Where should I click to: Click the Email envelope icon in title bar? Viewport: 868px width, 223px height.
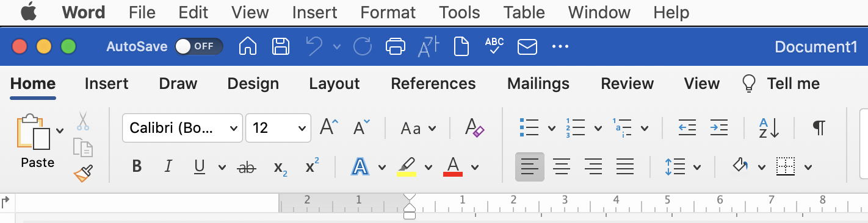click(x=527, y=46)
